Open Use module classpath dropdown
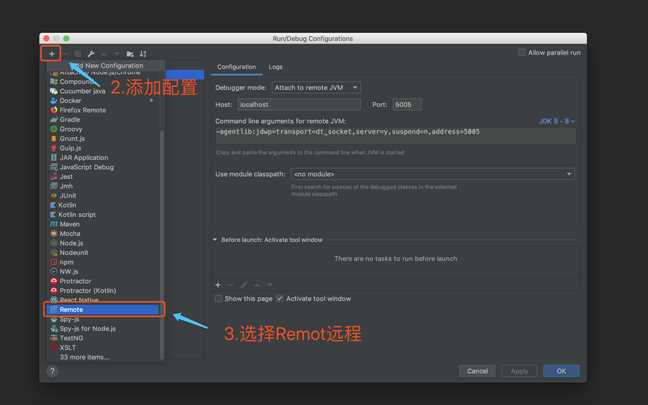The image size is (648, 405). (x=433, y=174)
